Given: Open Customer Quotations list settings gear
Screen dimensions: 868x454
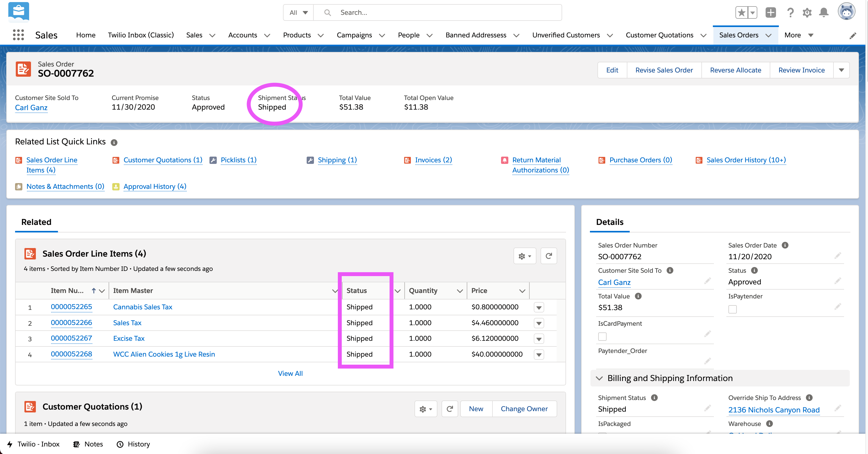Looking at the screenshot, I should [426, 409].
